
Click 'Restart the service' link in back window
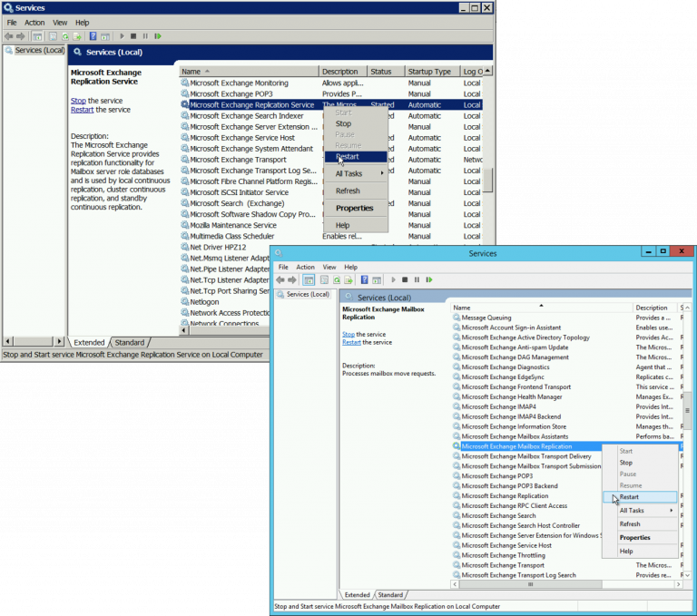[83, 110]
